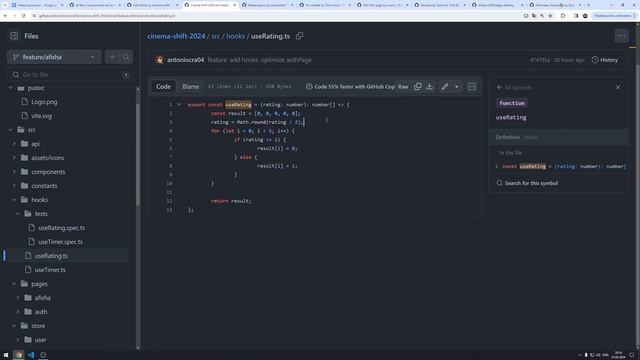
Task: Open the Raw file view
Action: 403,87
